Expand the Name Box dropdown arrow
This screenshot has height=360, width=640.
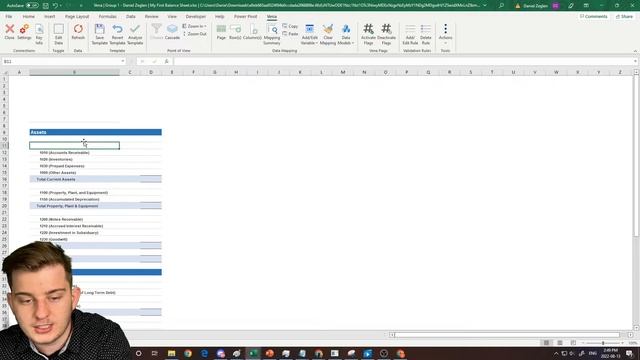[122, 61]
